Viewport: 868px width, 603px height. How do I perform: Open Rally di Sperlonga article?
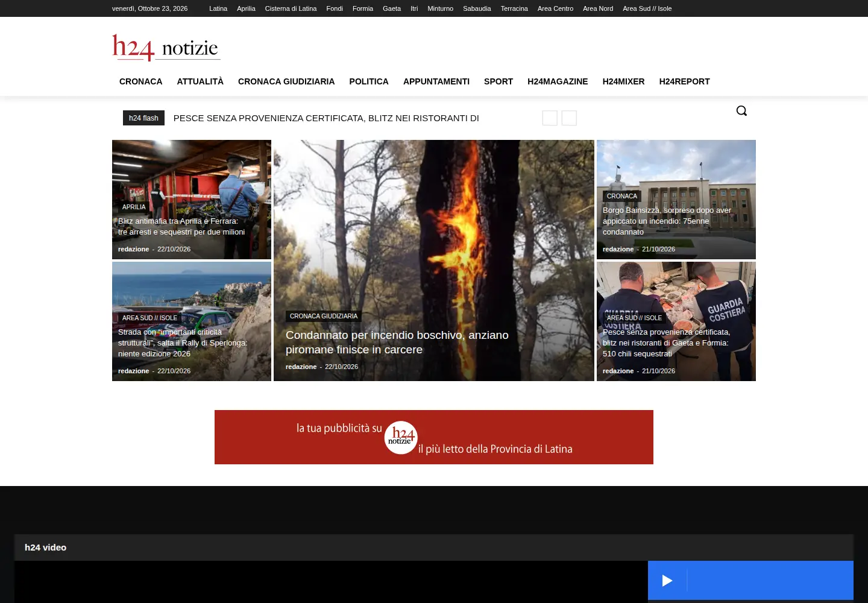[183, 343]
